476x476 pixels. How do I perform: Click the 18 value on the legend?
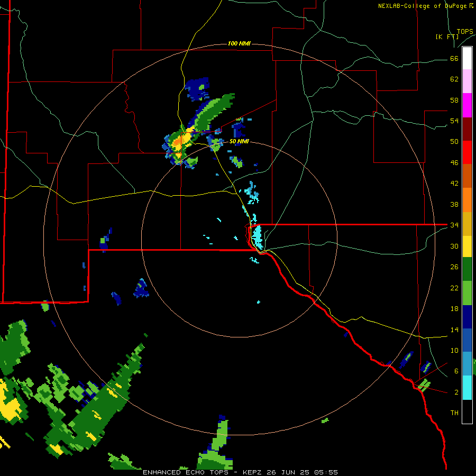(454, 309)
